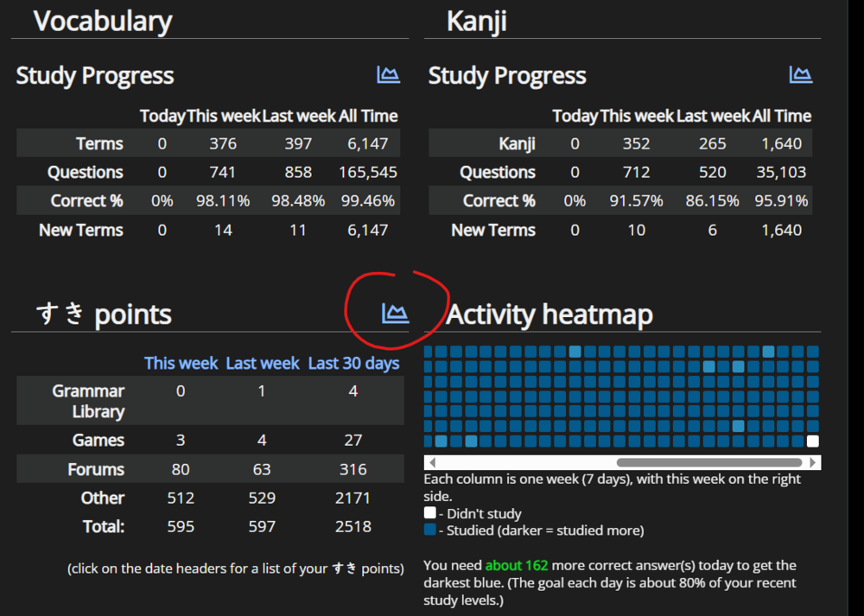Click the Vocabulary section heading

point(103,21)
